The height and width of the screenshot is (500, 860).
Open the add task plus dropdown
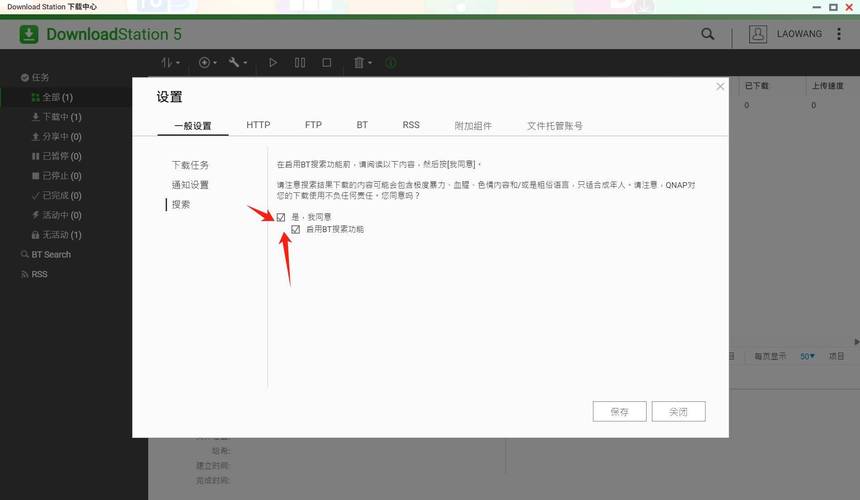point(207,62)
